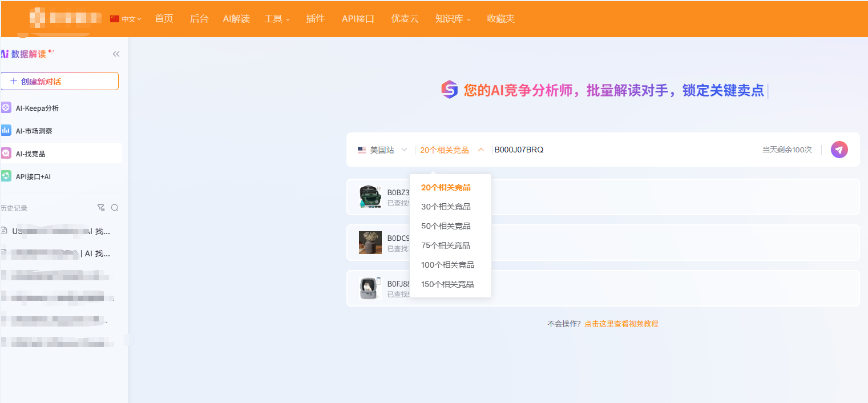Choose 30个相关竞品 from the dropdown list

coord(446,207)
